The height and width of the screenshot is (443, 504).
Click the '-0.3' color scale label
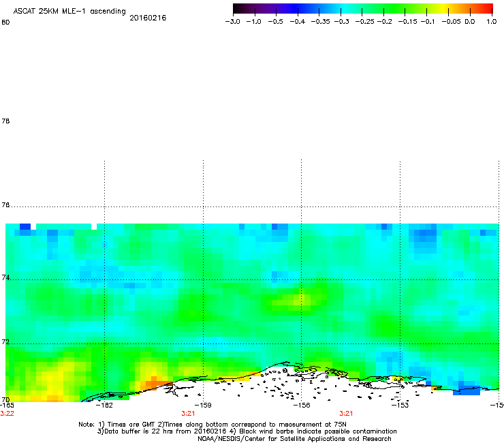(x=342, y=22)
